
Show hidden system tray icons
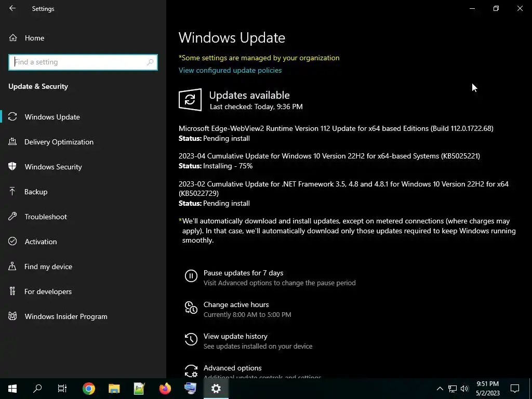440,389
